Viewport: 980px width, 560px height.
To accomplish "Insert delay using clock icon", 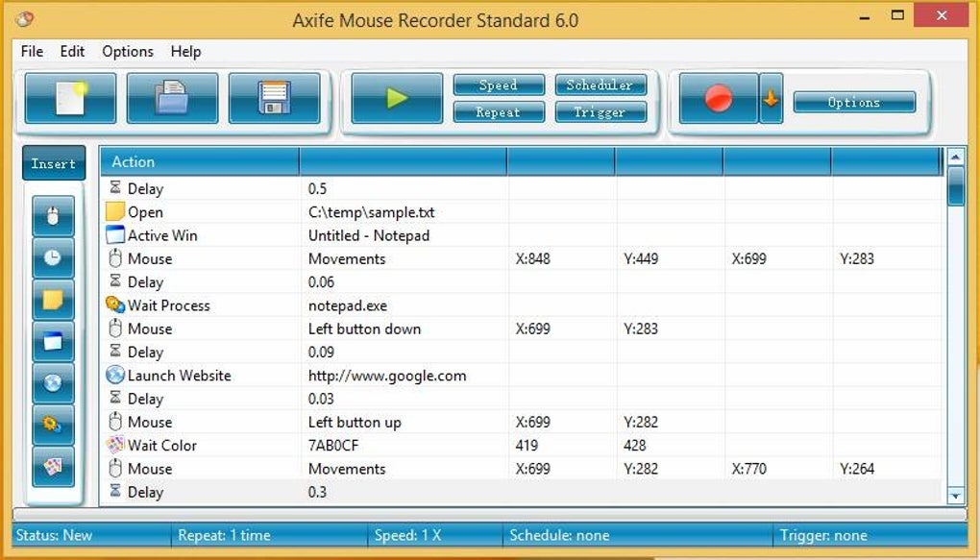I will 53,257.
